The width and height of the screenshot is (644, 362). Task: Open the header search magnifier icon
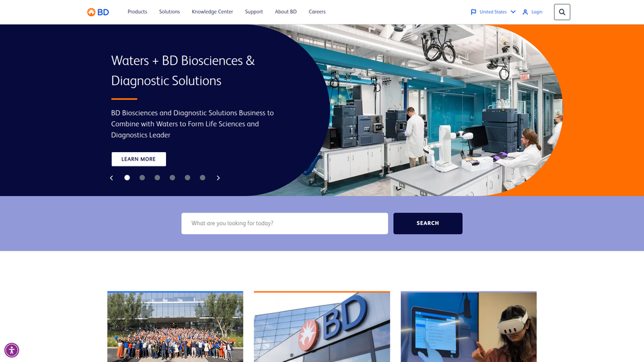[562, 12]
